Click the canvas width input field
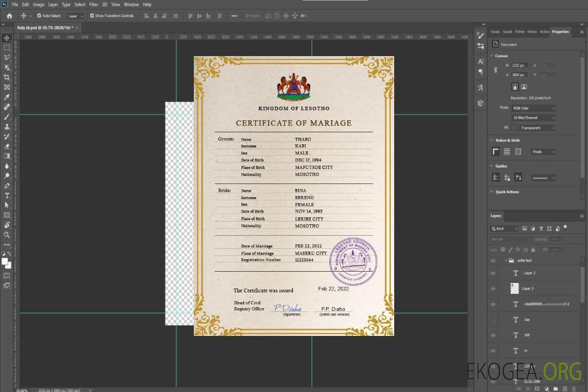Screen dimensions: 588x392 tap(519, 65)
